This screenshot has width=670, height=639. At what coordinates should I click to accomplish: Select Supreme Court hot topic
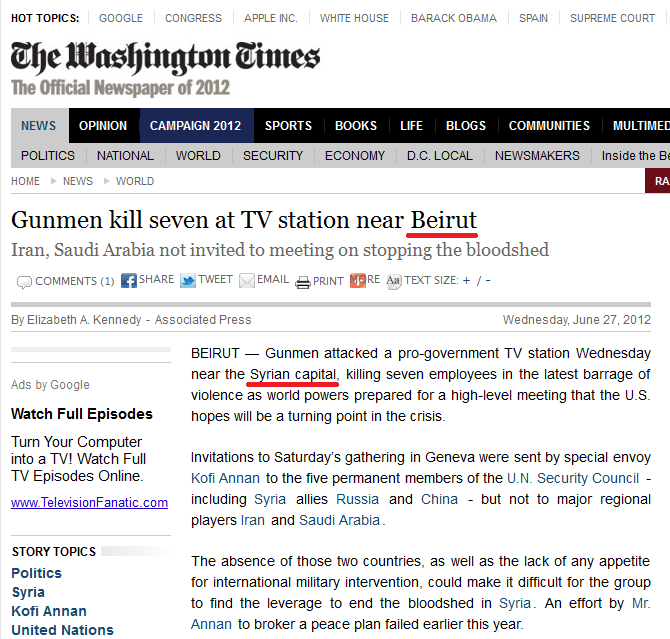click(612, 18)
